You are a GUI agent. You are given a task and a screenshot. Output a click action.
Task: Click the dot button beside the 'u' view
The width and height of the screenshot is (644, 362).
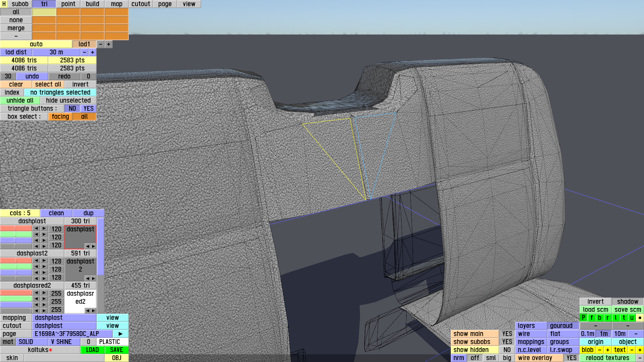640,317
